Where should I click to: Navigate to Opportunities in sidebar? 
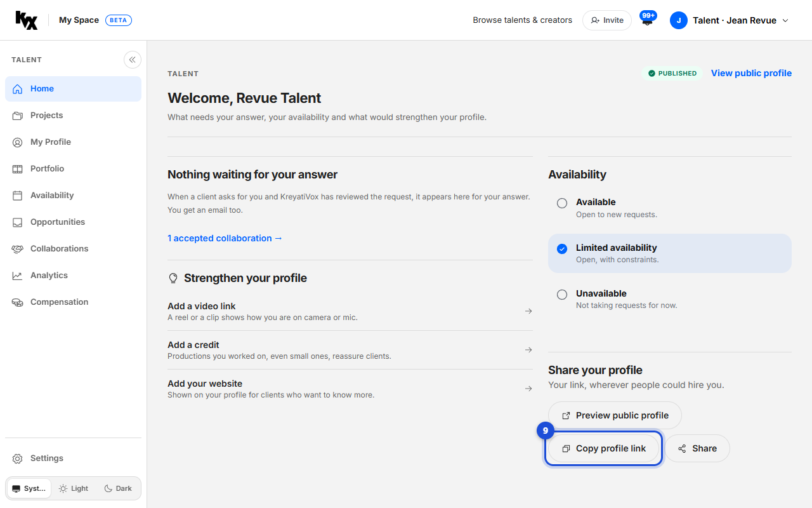click(x=73, y=222)
